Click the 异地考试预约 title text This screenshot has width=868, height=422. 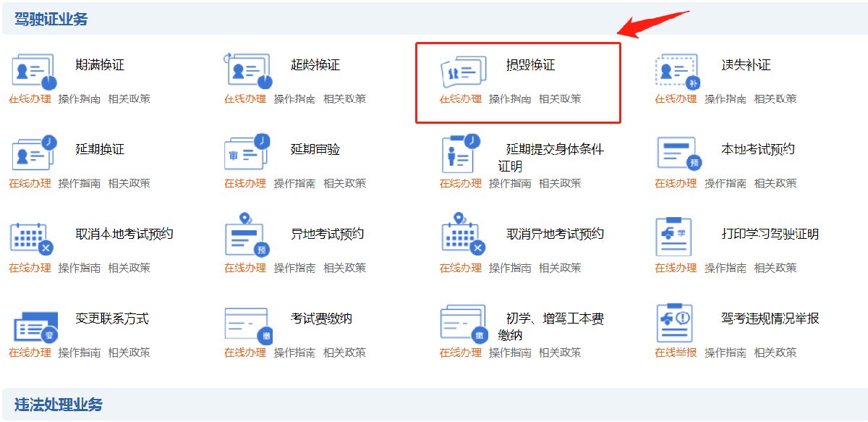(328, 235)
